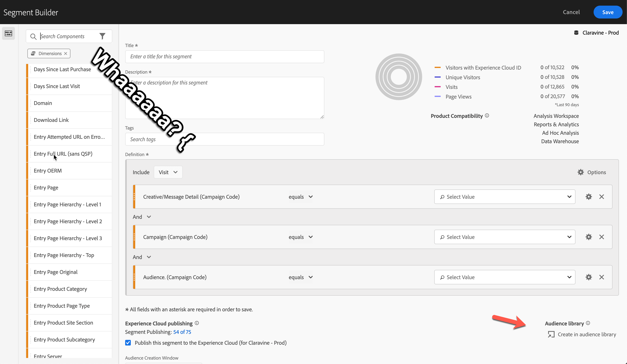Screen dimensions: 627x364
Task: Click the filter icon in component search
Action: [103, 36]
